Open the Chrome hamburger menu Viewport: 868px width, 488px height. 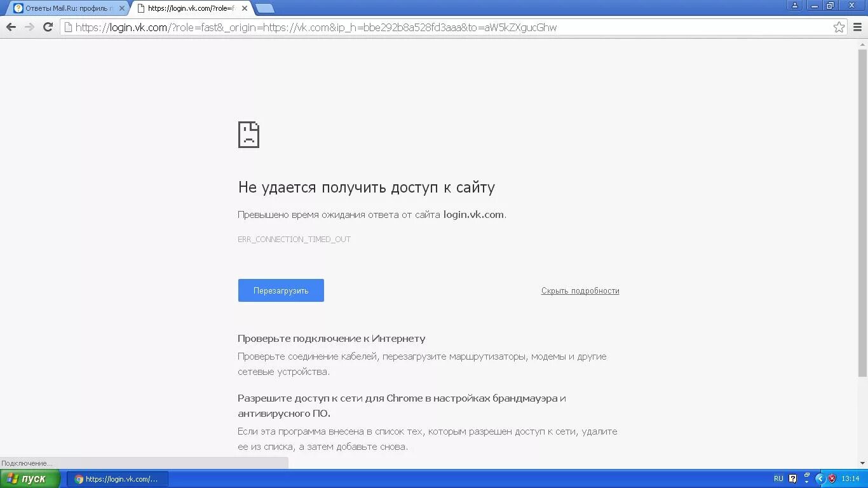point(857,27)
